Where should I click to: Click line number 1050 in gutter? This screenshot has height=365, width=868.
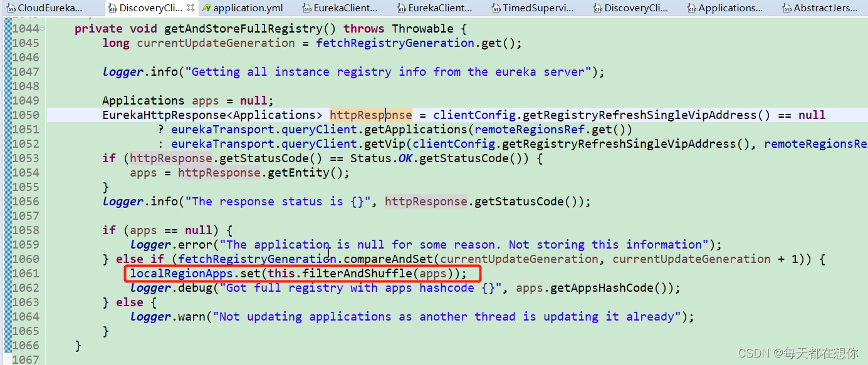click(x=26, y=115)
